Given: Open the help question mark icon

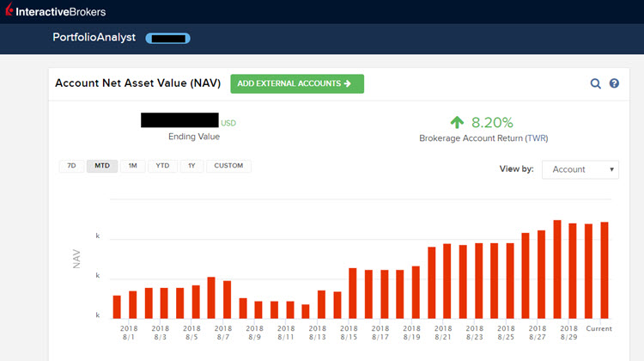Looking at the screenshot, I should (x=614, y=83).
